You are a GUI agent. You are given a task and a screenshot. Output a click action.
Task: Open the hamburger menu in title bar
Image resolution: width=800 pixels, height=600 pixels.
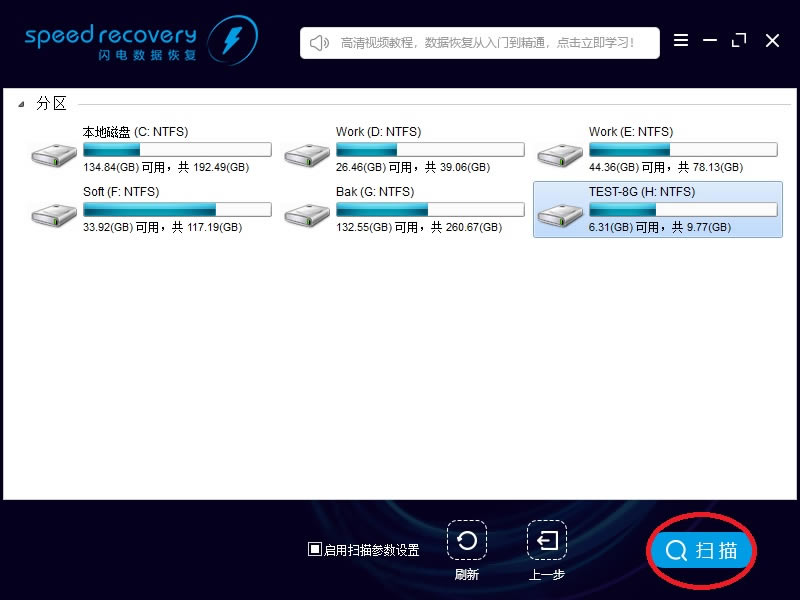681,41
